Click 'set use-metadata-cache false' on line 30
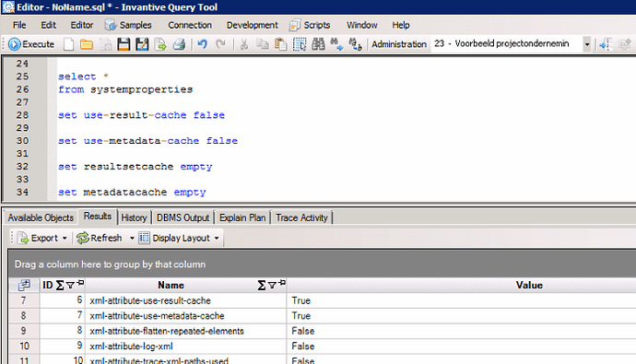This screenshot has height=364, width=636. [x=147, y=141]
